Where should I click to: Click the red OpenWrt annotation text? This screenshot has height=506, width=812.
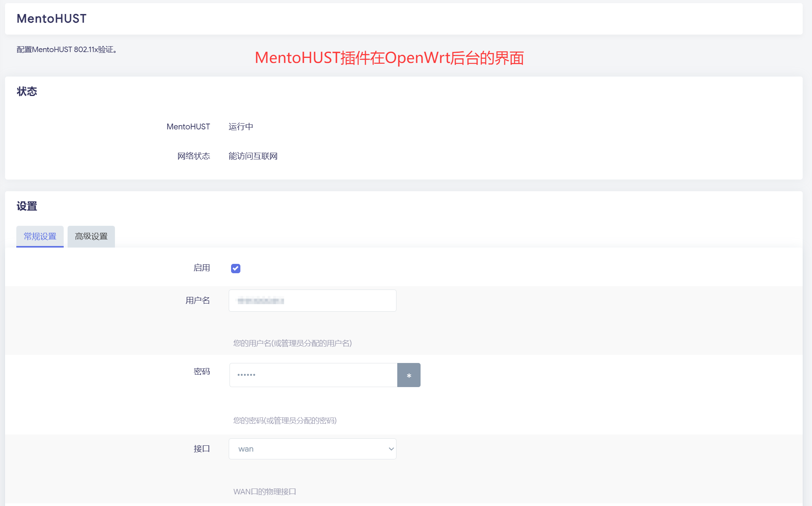point(389,58)
